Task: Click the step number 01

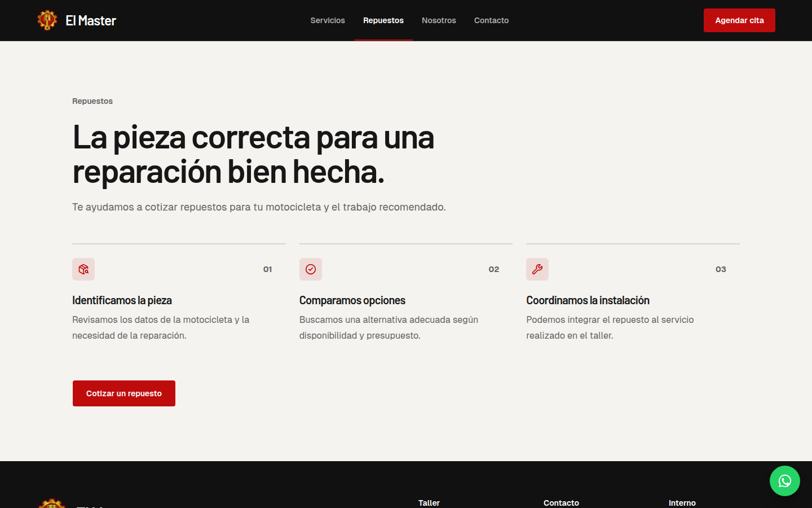Action: coord(268,269)
